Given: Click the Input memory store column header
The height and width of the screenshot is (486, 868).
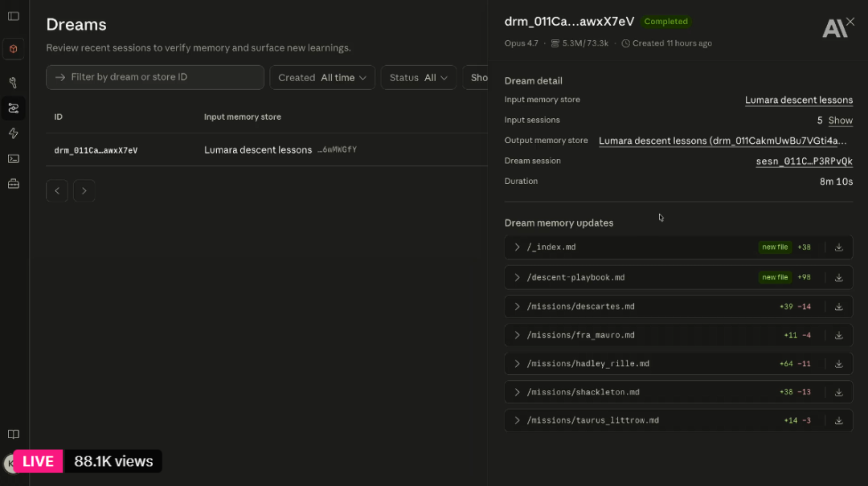Looking at the screenshot, I should click(x=243, y=116).
